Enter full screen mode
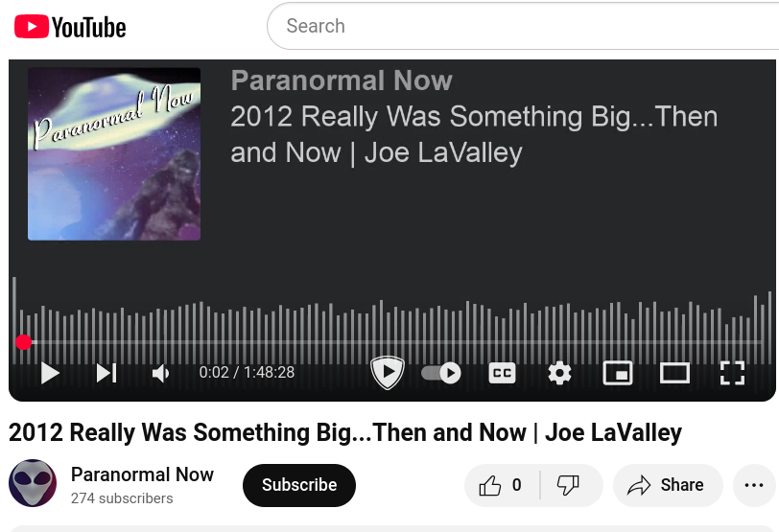This screenshot has height=532, width=779. (x=732, y=373)
